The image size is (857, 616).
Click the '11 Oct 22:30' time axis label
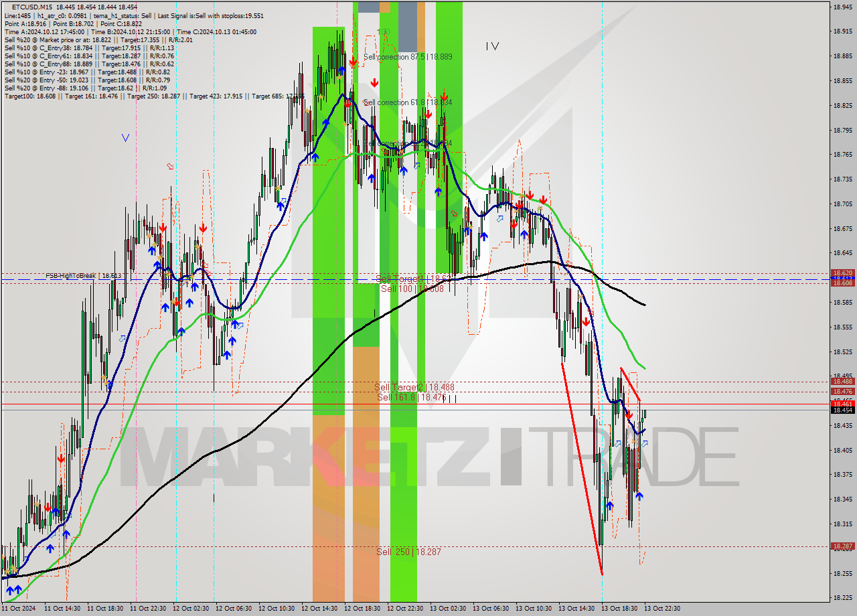pyautogui.click(x=148, y=609)
